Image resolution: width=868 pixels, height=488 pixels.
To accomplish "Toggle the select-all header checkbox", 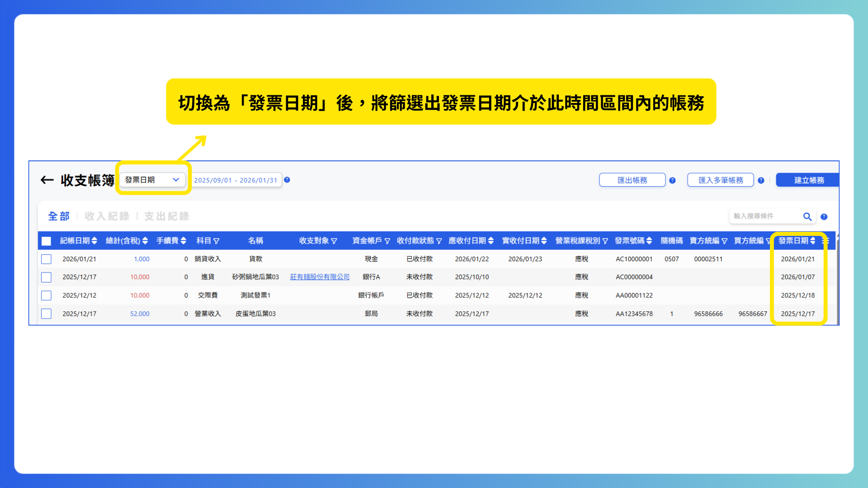I will 46,241.
